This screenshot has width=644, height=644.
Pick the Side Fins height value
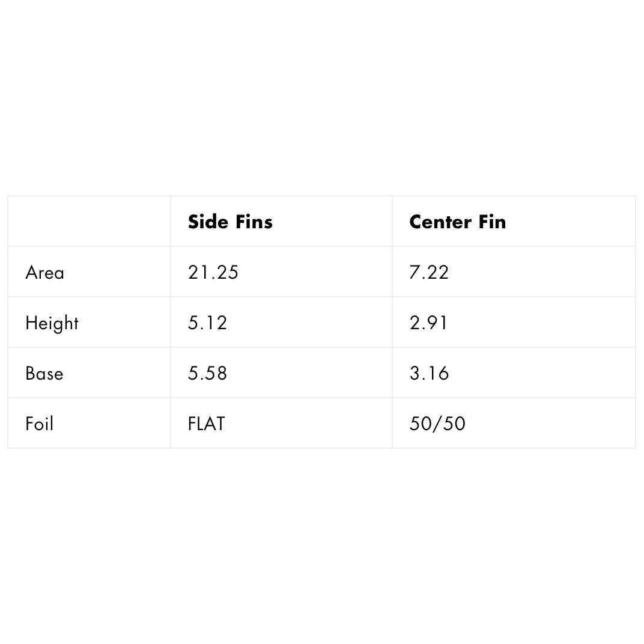[x=207, y=323]
